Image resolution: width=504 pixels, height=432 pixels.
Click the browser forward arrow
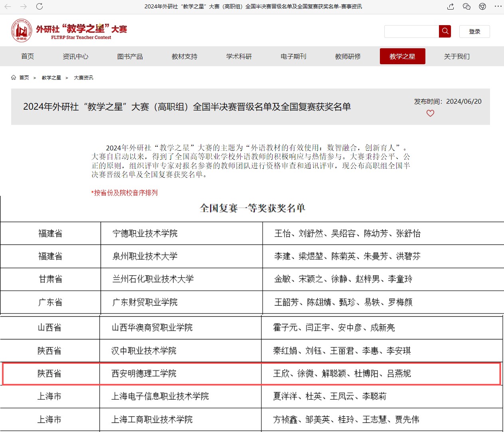click(x=24, y=6)
